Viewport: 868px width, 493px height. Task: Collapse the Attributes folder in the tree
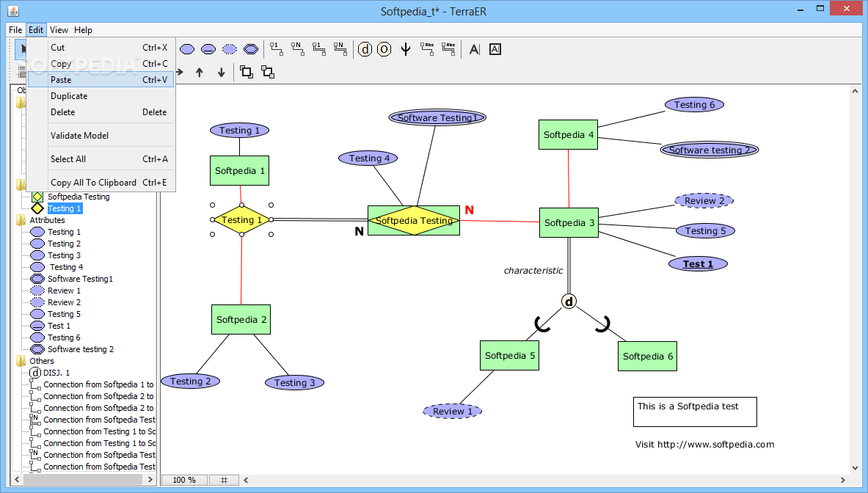[x=21, y=220]
